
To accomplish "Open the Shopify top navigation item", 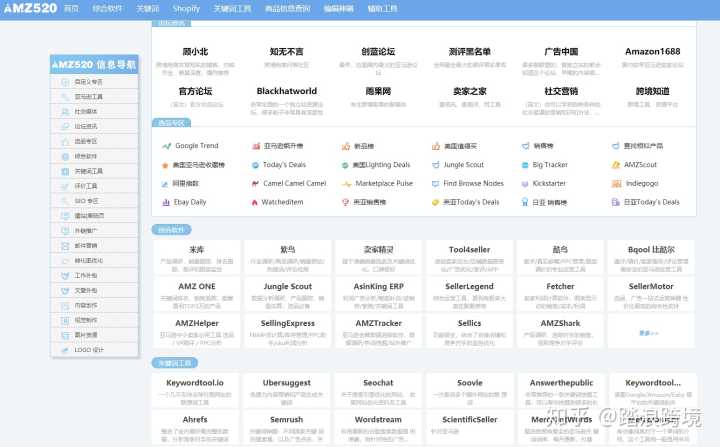I will point(186,9).
